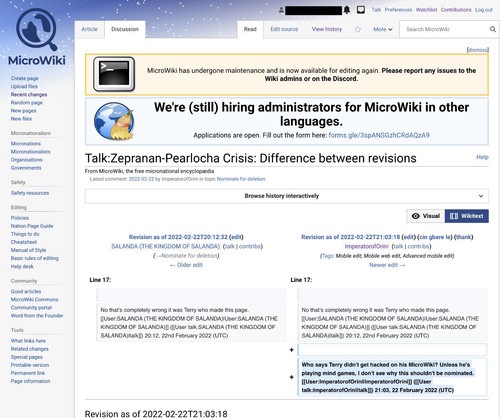Open Nominate for deletion topic link

click(241, 179)
